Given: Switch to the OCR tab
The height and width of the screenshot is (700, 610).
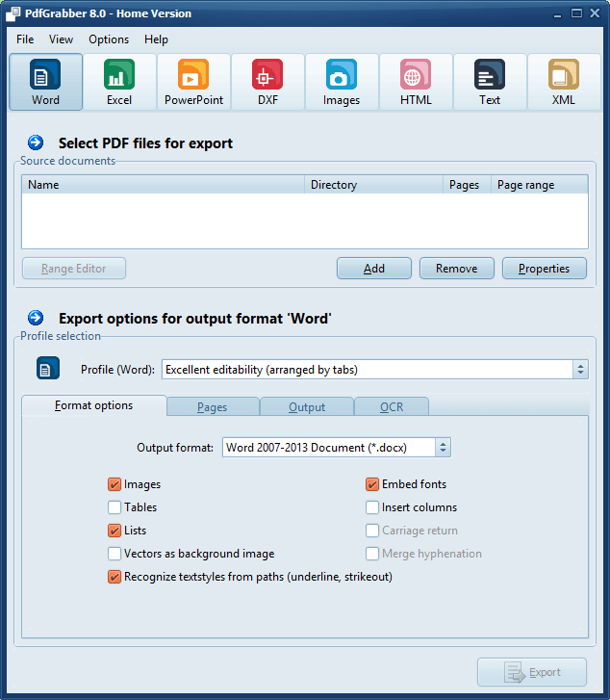Looking at the screenshot, I should [392, 406].
